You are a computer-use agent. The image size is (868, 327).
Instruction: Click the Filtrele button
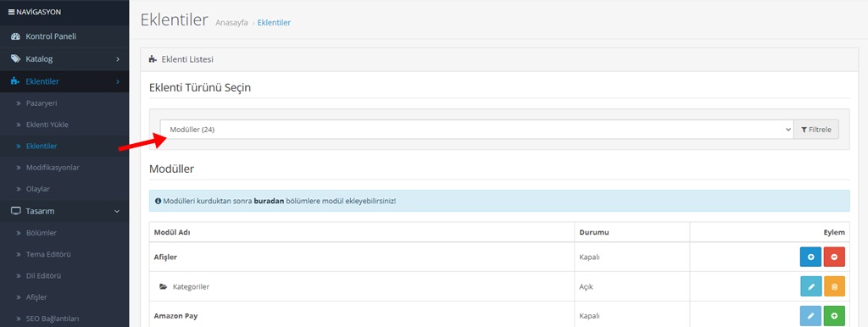(x=816, y=130)
